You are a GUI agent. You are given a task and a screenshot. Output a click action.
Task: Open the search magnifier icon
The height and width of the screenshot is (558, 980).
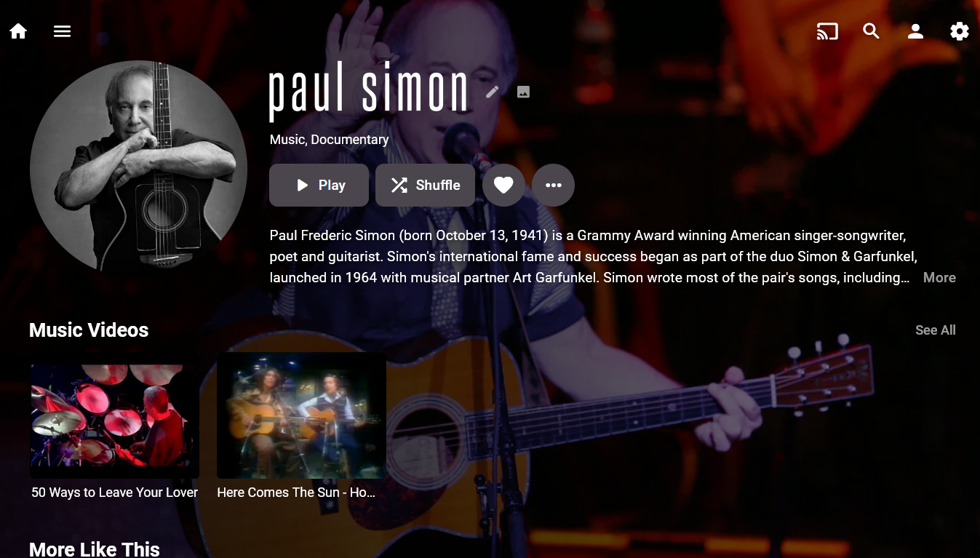point(871,31)
